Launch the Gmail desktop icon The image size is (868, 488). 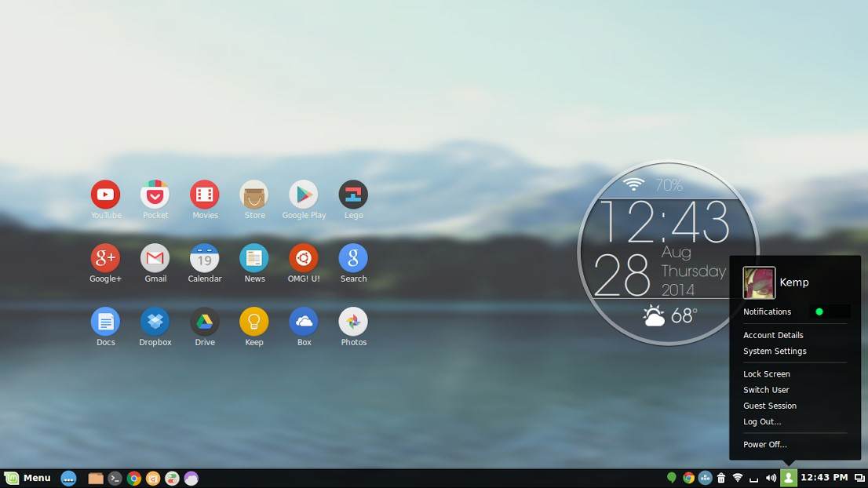[155, 258]
